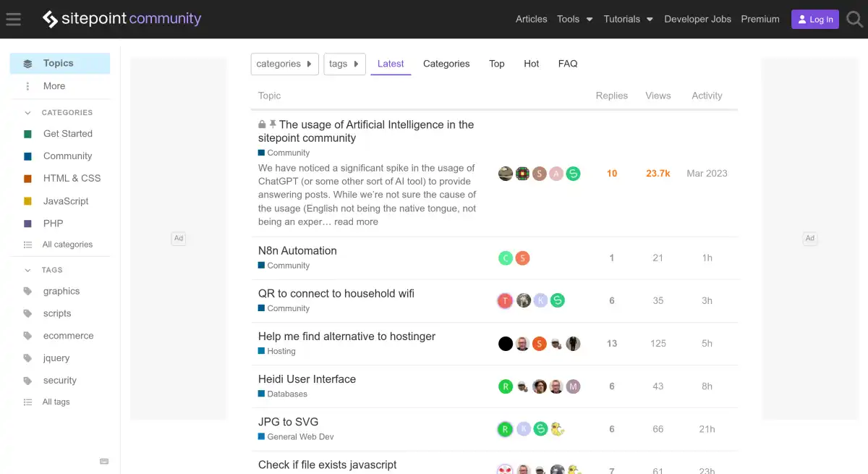Select the JavaScript category color square
This screenshot has width=868, height=474.
pyautogui.click(x=27, y=201)
